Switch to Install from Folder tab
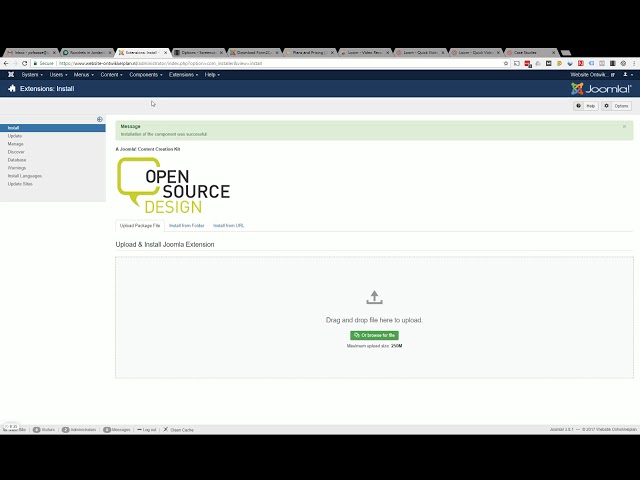 point(187,225)
